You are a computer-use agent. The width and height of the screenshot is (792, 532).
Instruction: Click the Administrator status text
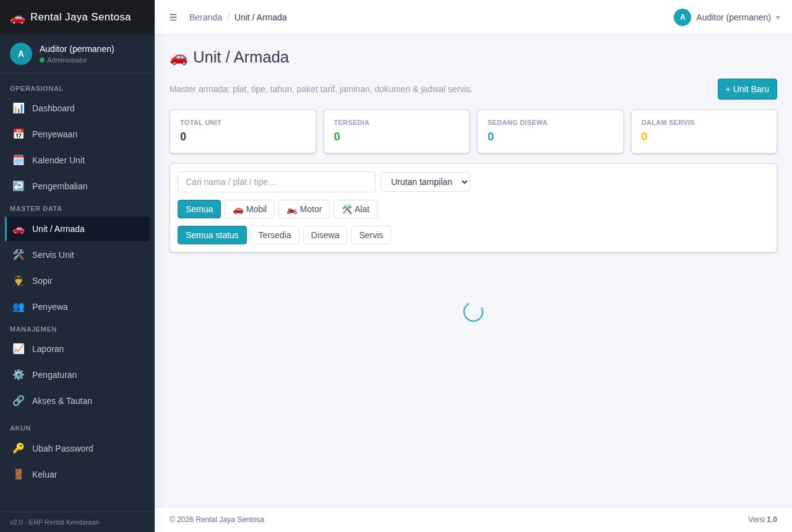tap(67, 60)
